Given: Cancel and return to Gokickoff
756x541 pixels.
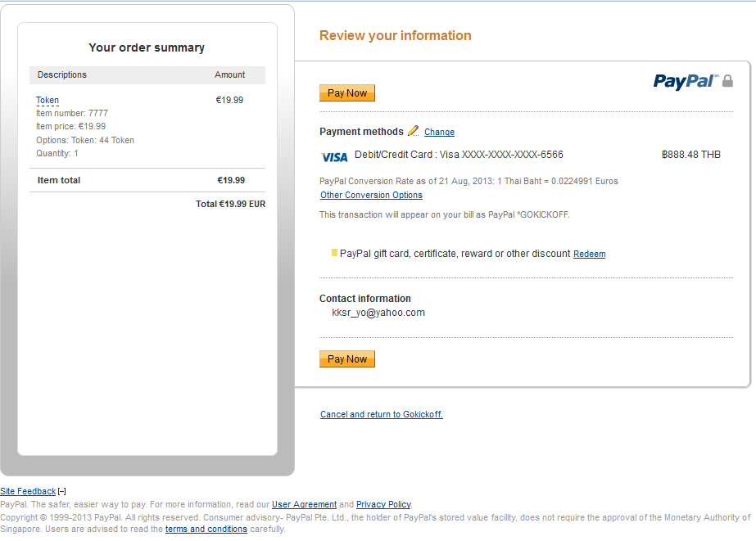Looking at the screenshot, I should coord(381,415).
